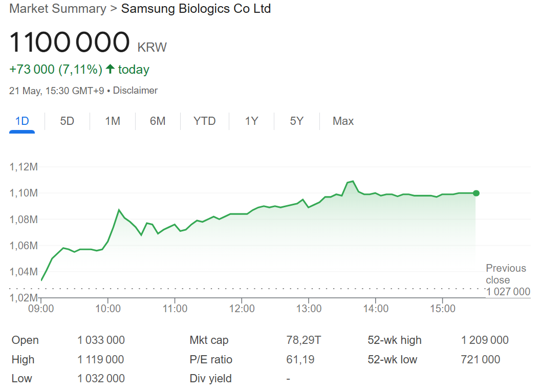Screen dimensions: 542x392
Task: Click the P/E ratio label
Action: point(211,360)
